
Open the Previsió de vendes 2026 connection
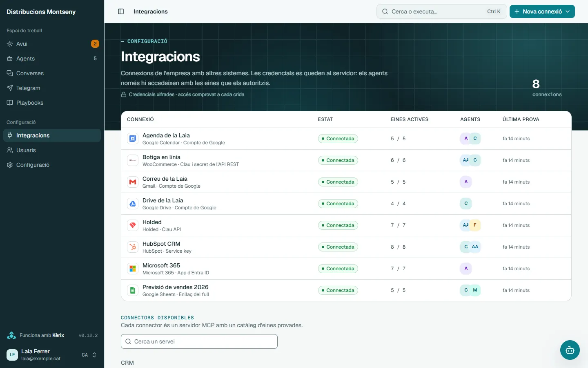[x=176, y=287]
